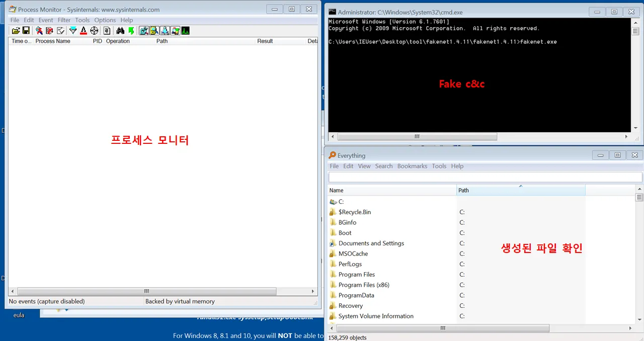Click the Process Monitor window title icon
Viewport: 644px width, 341px height.
tap(12, 10)
